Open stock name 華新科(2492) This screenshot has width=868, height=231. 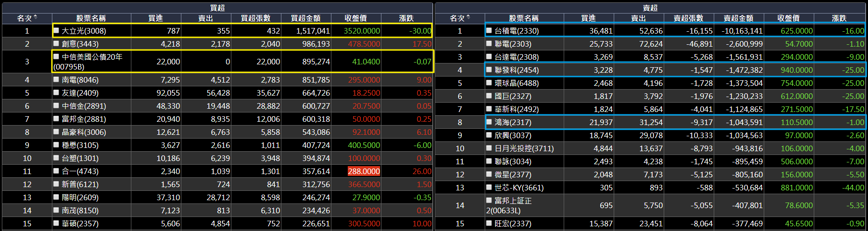pos(516,109)
